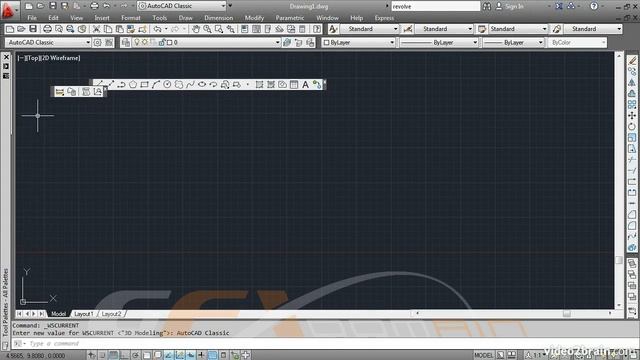This screenshot has width=640, height=360.
Task: Click the Sign In button
Action: [510, 6]
